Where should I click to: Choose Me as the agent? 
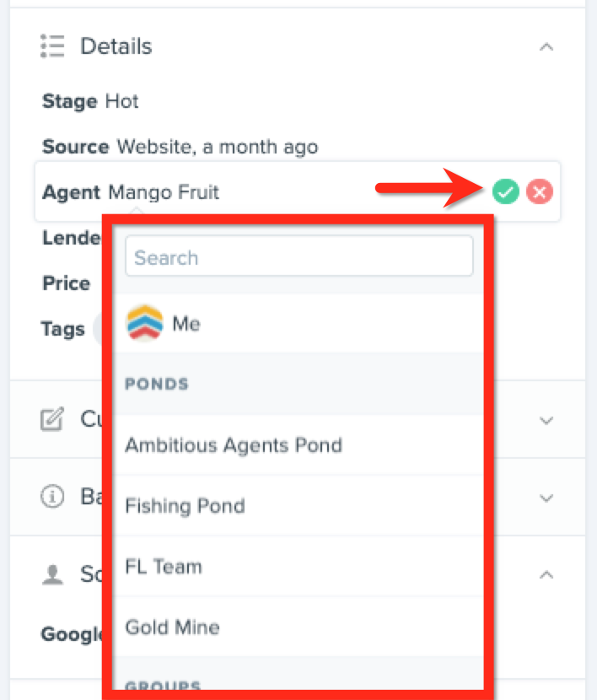click(x=299, y=323)
